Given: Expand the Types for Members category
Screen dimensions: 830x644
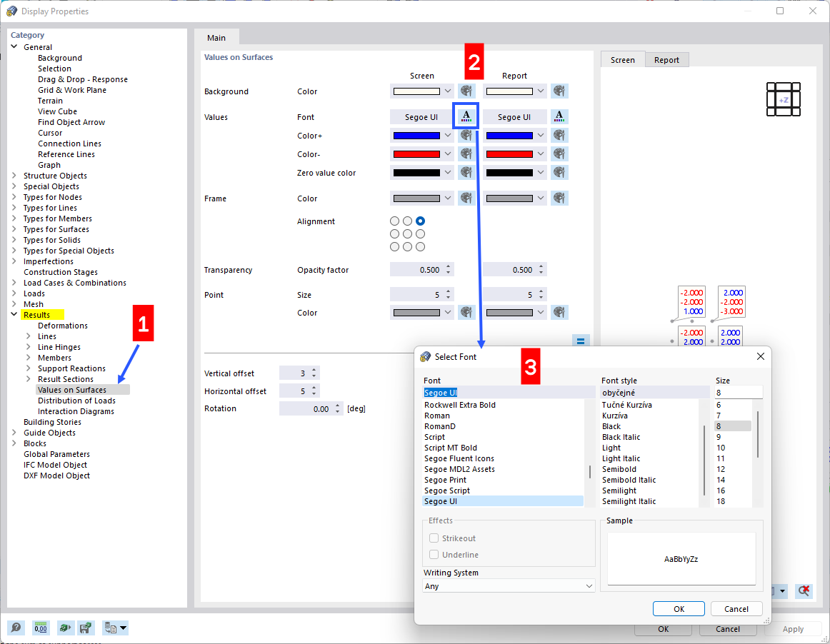Looking at the screenshot, I should click(x=14, y=218).
